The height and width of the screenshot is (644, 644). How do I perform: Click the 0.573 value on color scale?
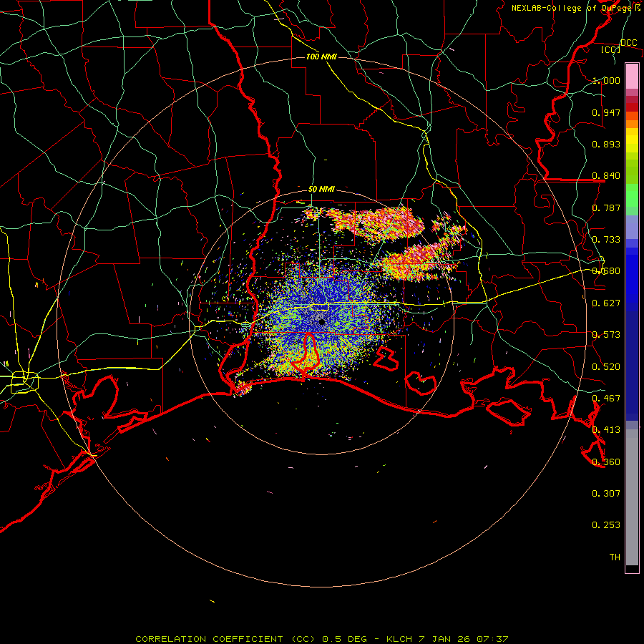pos(606,335)
